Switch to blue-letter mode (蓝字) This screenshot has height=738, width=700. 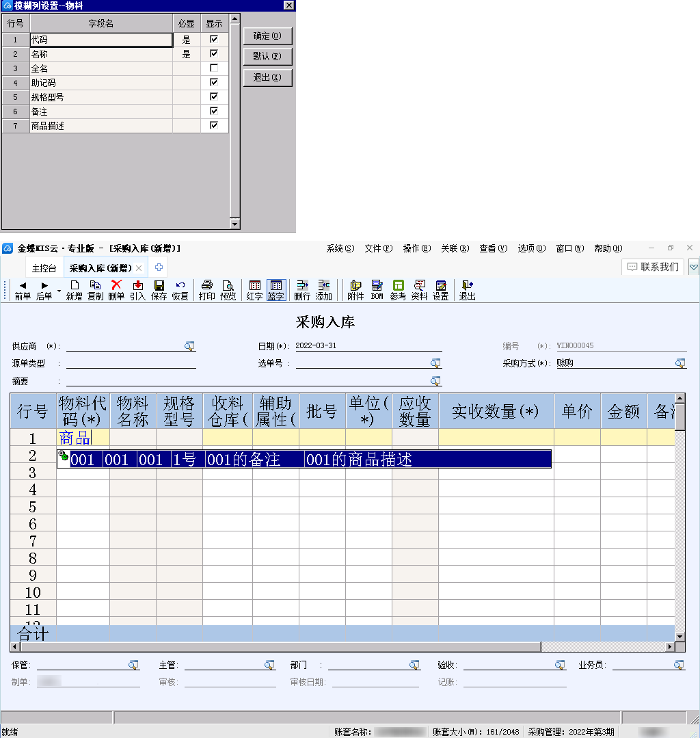click(x=276, y=290)
